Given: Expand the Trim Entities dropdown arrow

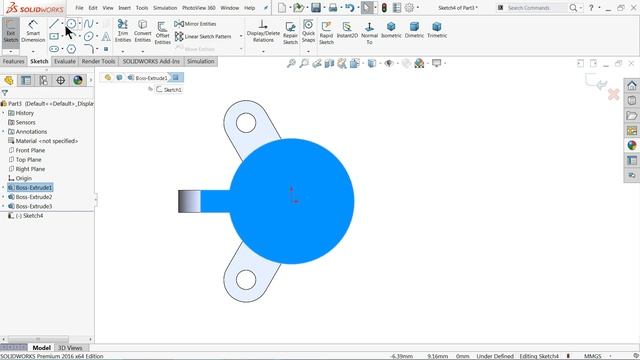Looking at the screenshot, I should (122, 51).
